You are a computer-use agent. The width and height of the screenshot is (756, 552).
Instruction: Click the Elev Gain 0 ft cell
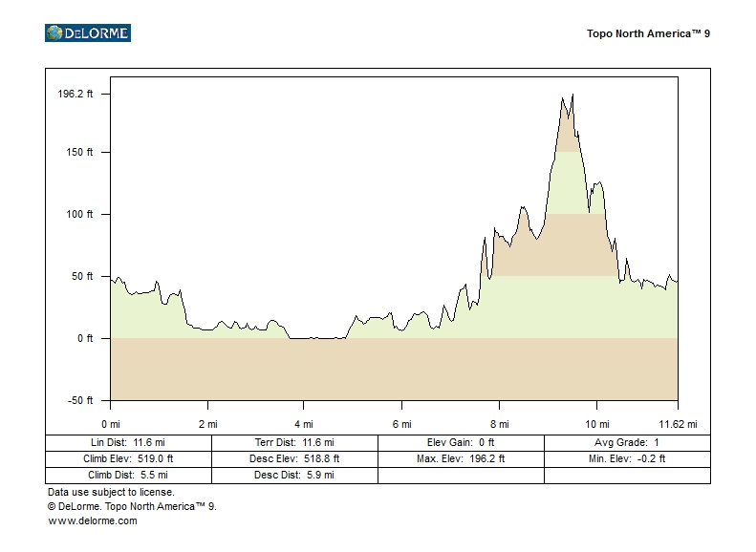[461, 443]
